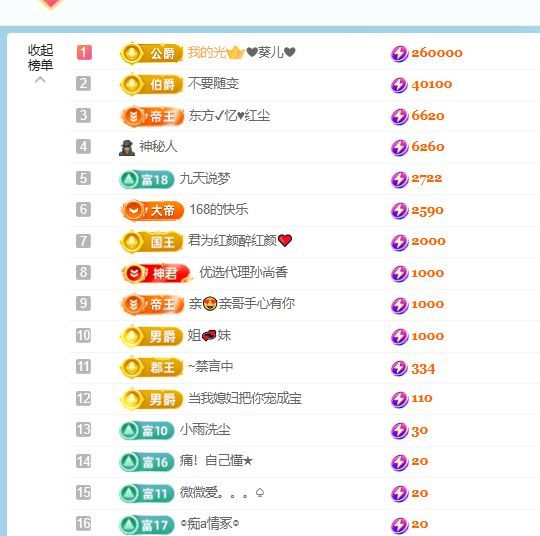This screenshot has height=536, width=540.
Task: Open user 东方✓忆♥红尘 profile
Action: pos(229,115)
